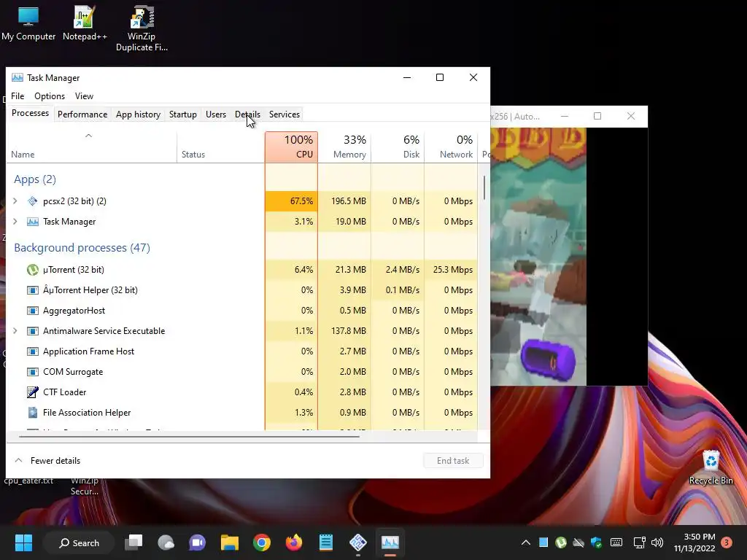Open Notepad++ desktop shortcut
747x560 pixels.
pos(85,23)
